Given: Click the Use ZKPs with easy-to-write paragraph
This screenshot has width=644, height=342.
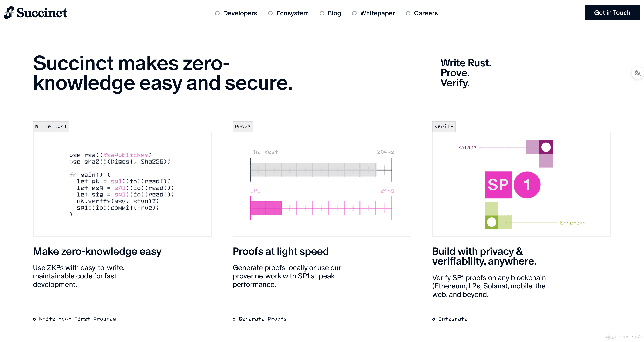Looking at the screenshot, I should [79, 276].
